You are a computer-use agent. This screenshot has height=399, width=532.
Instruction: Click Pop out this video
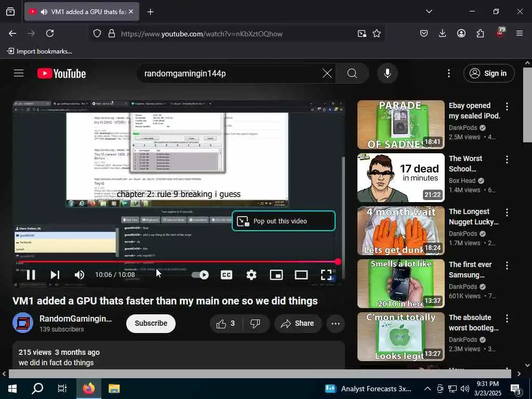point(284,221)
